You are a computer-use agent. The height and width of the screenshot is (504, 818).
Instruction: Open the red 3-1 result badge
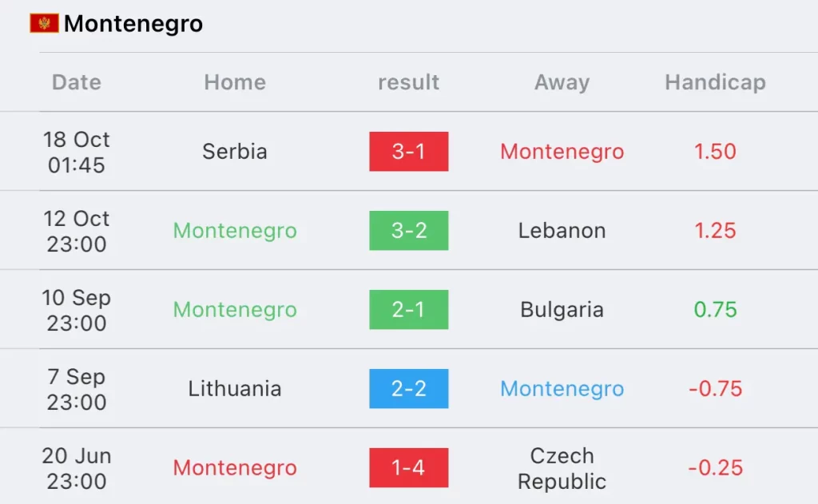408,151
